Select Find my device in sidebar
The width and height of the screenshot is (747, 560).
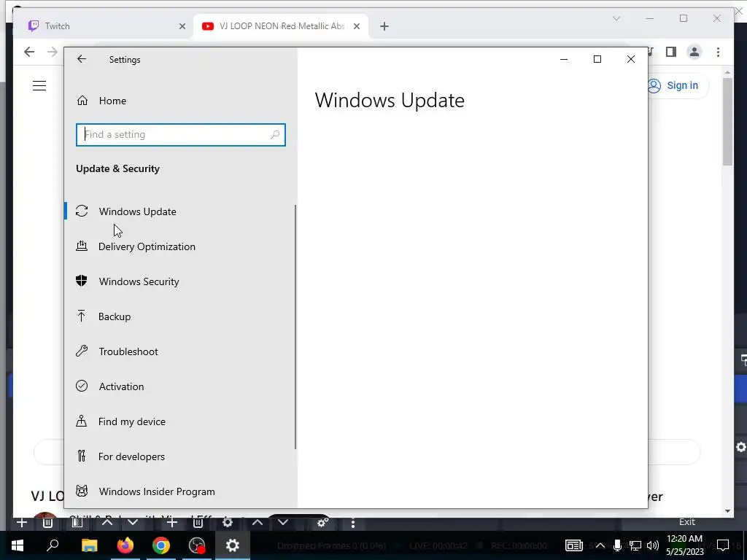(179, 421)
